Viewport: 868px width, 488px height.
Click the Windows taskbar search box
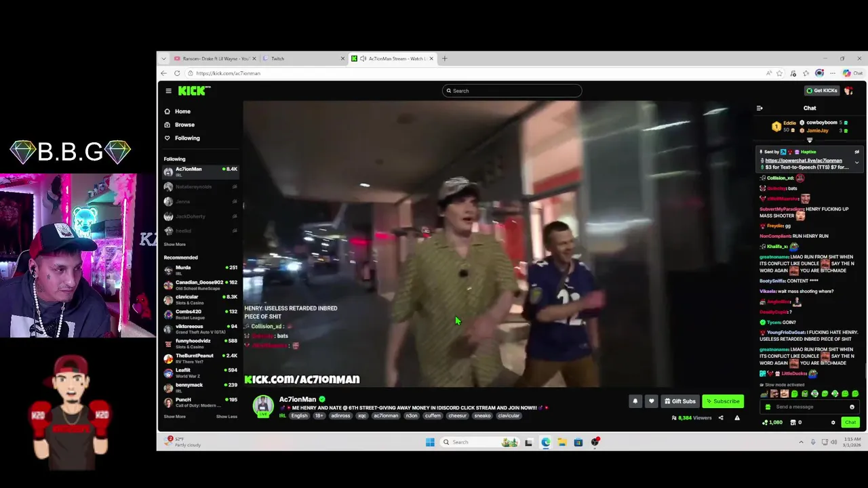click(x=480, y=443)
